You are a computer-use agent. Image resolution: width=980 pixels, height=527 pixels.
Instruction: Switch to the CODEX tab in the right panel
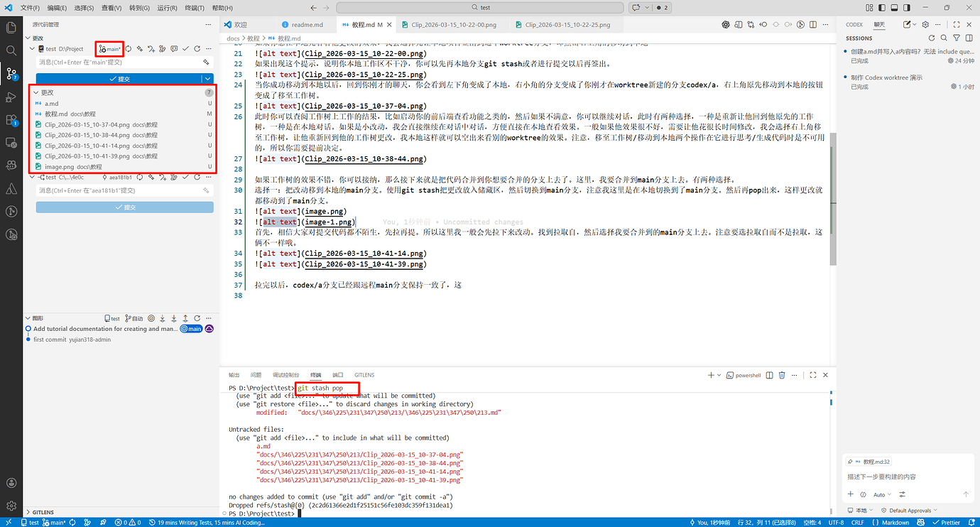pos(854,24)
